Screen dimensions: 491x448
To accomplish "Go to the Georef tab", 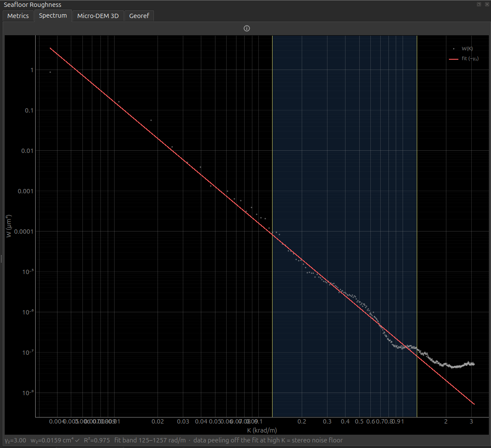I will [x=139, y=15].
